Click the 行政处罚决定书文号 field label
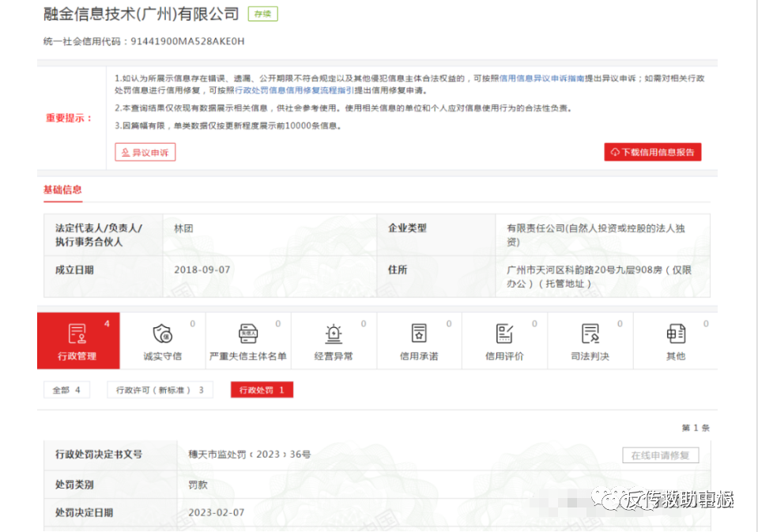 tap(99, 454)
